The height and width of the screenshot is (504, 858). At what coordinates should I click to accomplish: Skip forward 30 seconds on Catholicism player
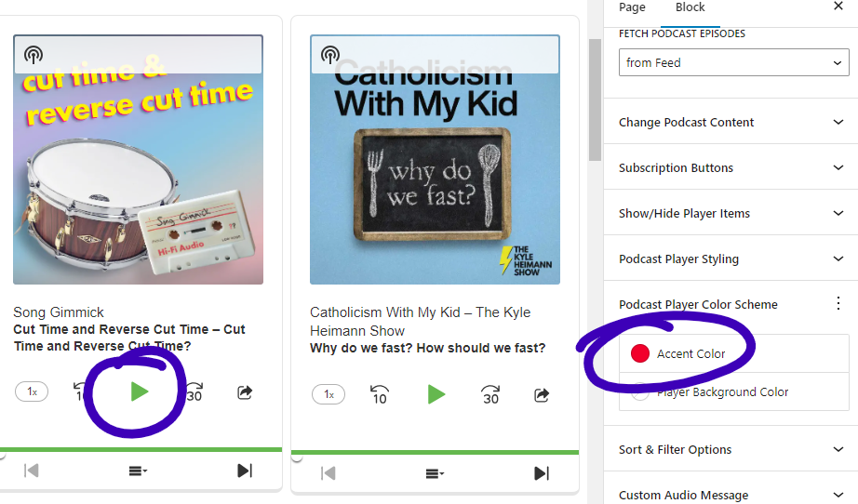click(x=490, y=394)
